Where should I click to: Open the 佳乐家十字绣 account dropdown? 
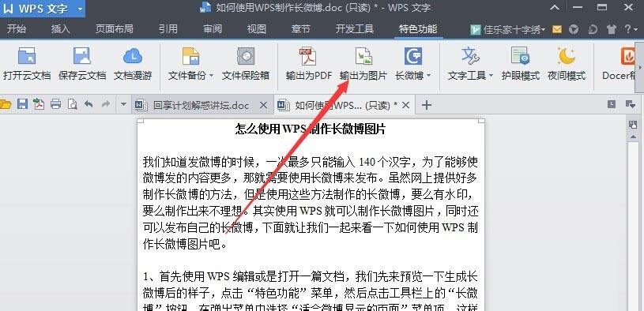click(x=507, y=29)
